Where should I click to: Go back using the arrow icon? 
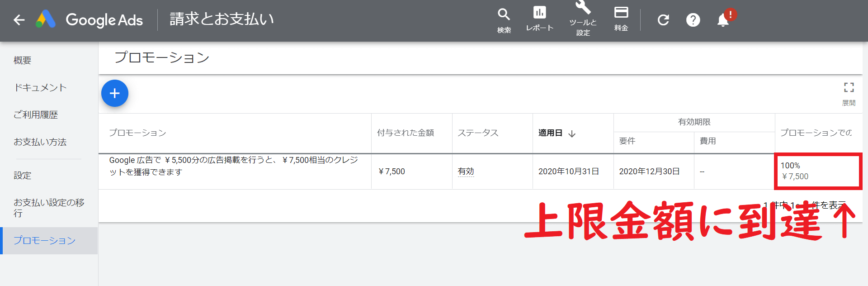pos(19,20)
